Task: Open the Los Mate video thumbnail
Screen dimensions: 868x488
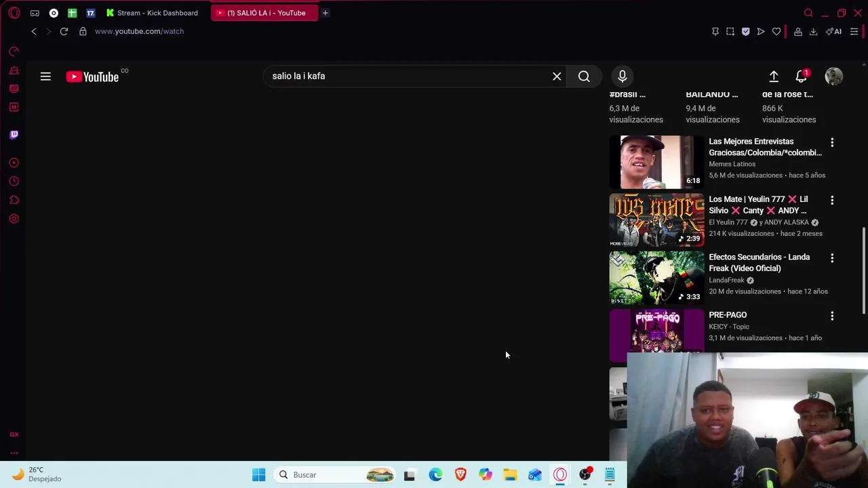Action: point(656,220)
